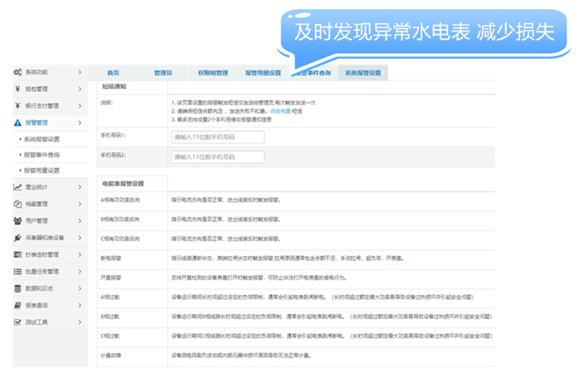588x373 pixels.
Task: Click the 系统功能 gear icon in sidebar
Action: [17, 73]
